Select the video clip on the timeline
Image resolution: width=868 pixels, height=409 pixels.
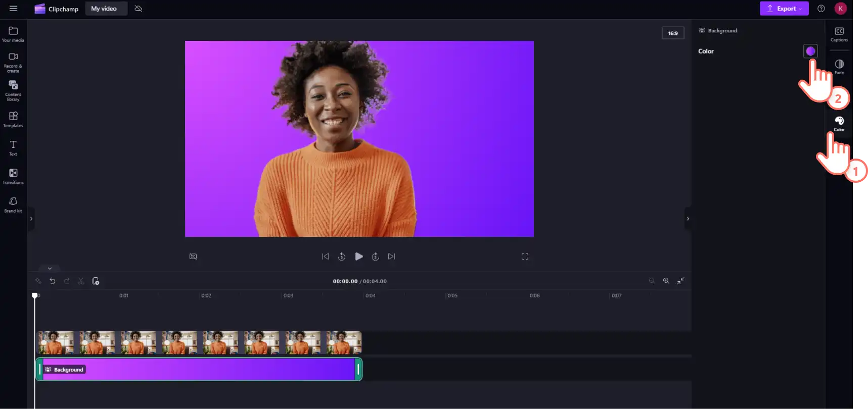coord(199,342)
